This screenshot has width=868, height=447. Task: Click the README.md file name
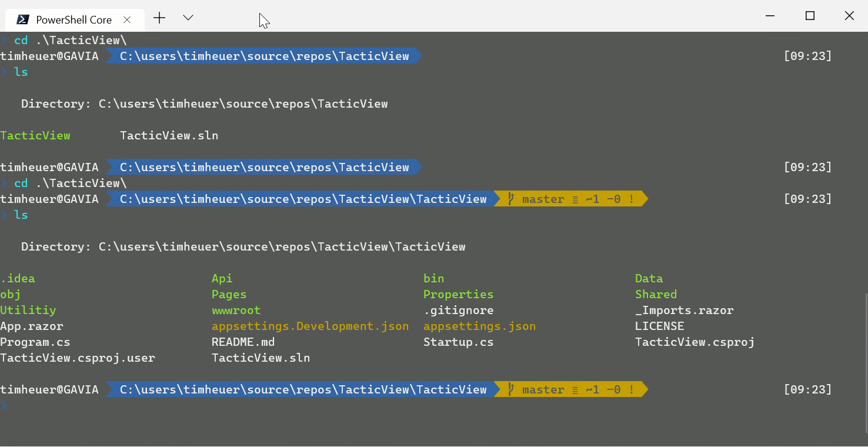click(x=243, y=342)
